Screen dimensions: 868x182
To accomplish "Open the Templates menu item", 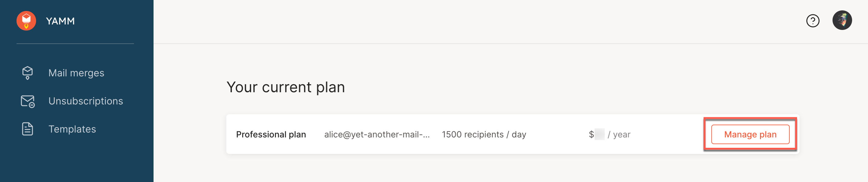I will [x=72, y=129].
